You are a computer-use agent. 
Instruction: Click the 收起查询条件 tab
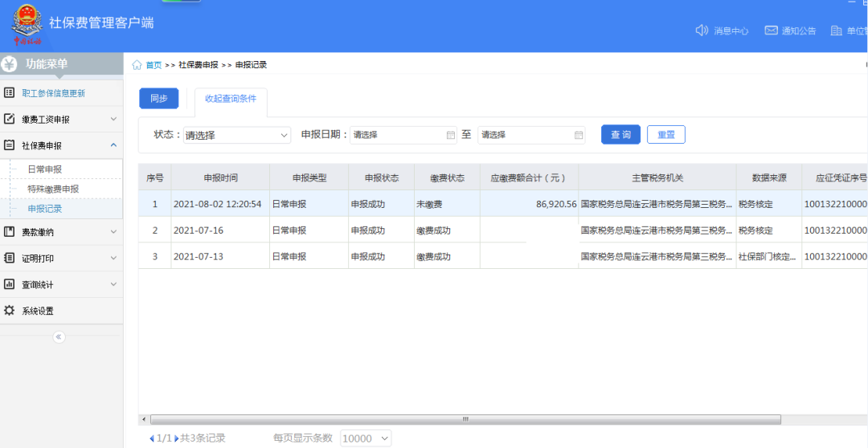click(231, 99)
